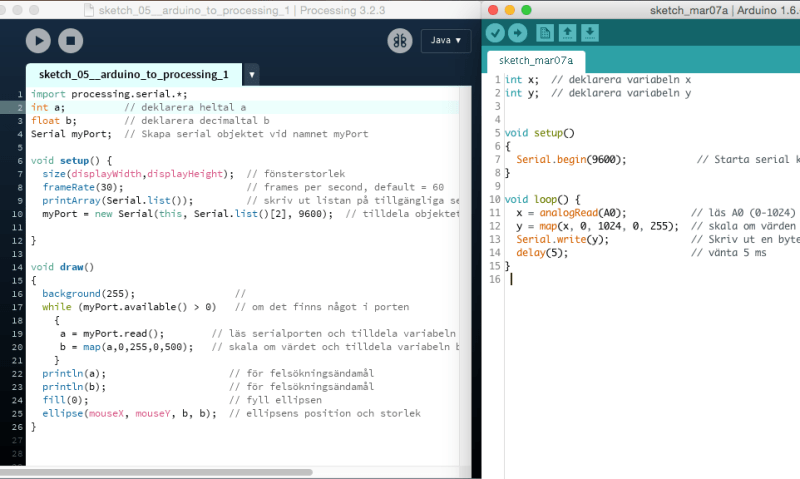The image size is (800, 479).
Task: Click the document icon in the Processing title bar
Action: pos(88,10)
